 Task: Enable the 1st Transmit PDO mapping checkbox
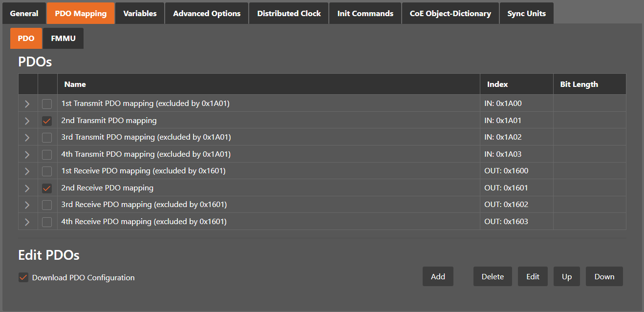[47, 104]
